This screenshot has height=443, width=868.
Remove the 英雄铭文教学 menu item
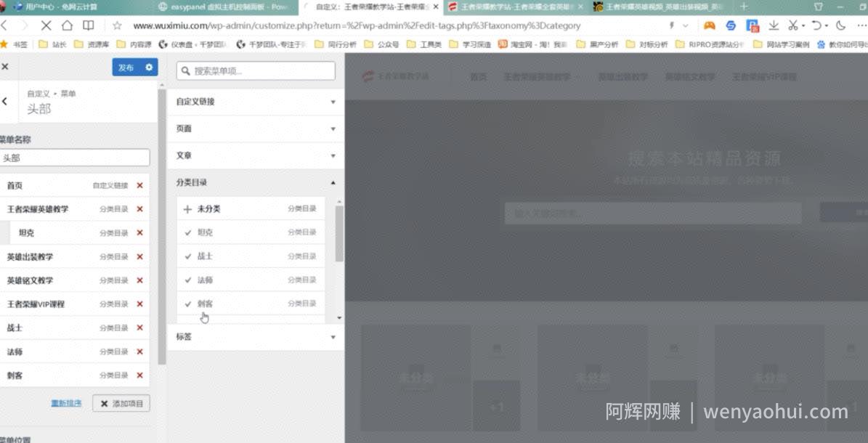139,281
